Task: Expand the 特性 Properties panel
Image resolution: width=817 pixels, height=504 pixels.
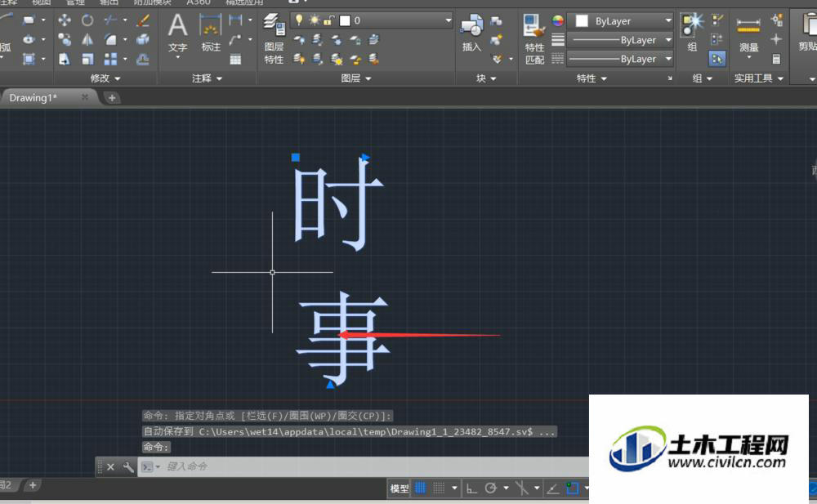Action: tap(592, 78)
